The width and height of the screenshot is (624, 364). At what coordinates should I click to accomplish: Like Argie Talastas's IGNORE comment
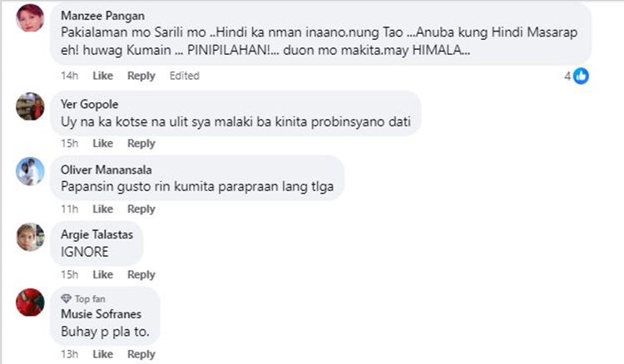(102, 274)
